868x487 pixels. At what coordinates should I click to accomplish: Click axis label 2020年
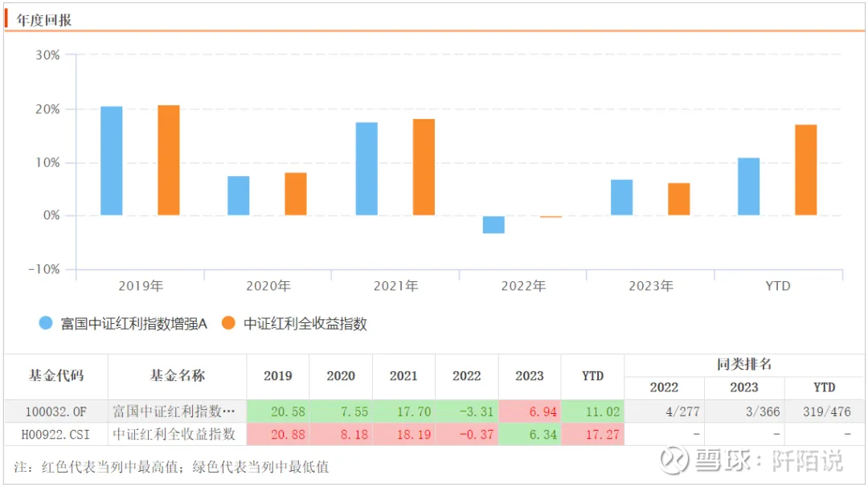click(268, 286)
